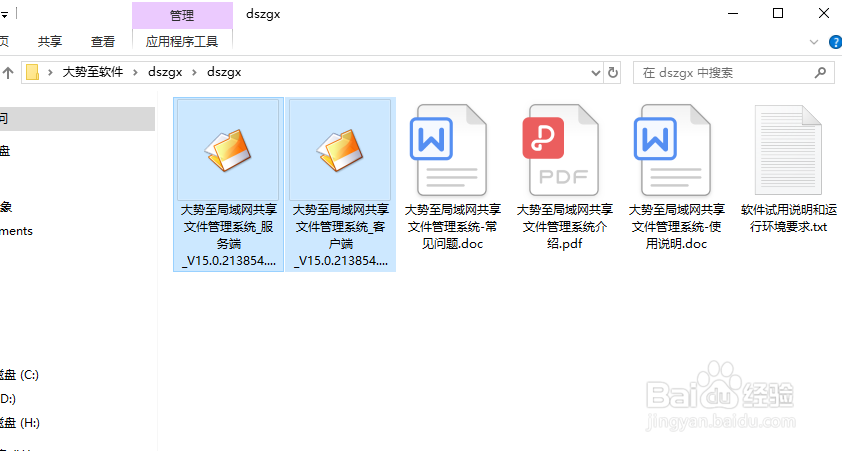The width and height of the screenshot is (842, 451).
Task: Navigate to first dszgx breadcrumb segment
Action: coord(165,72)
